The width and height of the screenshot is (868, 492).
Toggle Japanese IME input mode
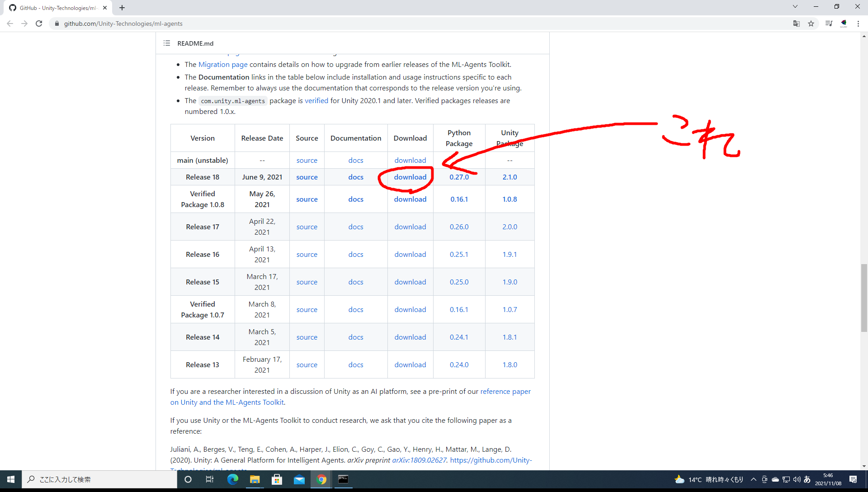coord(807,479)
